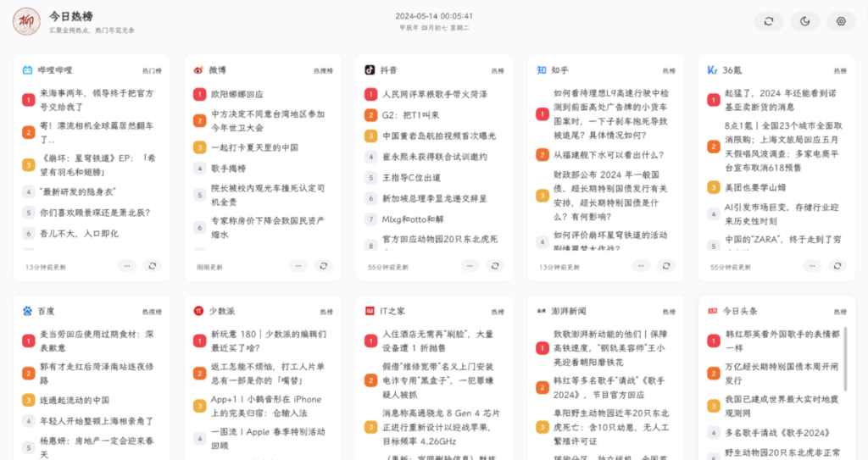Refresh the 微博 hot search card
868x460 pixels.
(x=324, y=266)
